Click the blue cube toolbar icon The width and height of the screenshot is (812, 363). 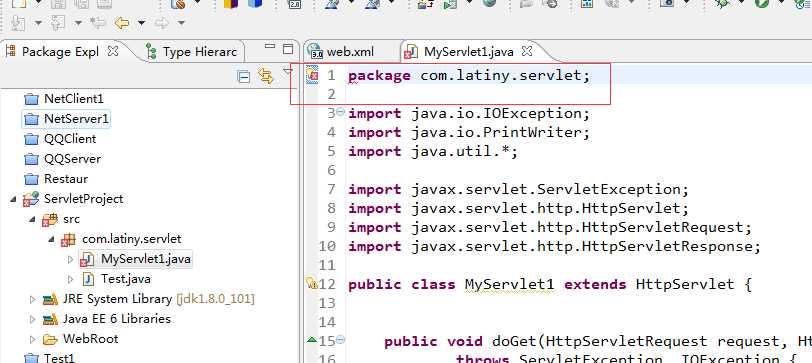tap(255, 4)
